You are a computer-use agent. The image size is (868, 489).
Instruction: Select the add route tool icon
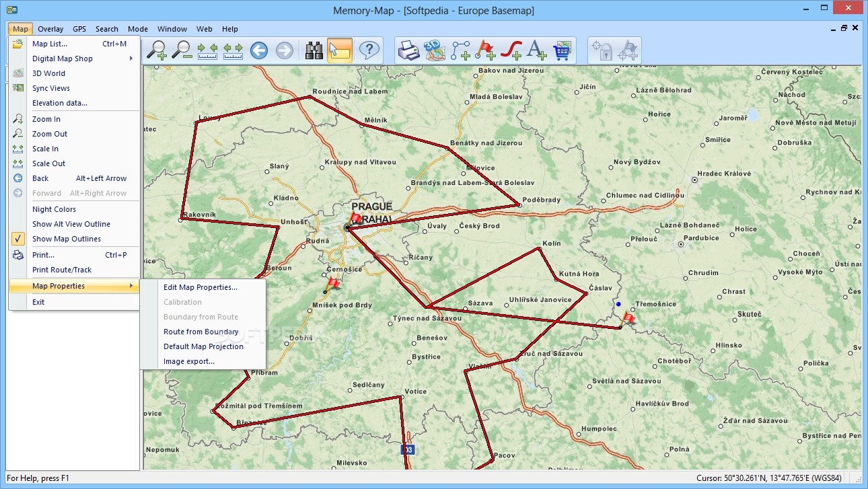point(460,50)
